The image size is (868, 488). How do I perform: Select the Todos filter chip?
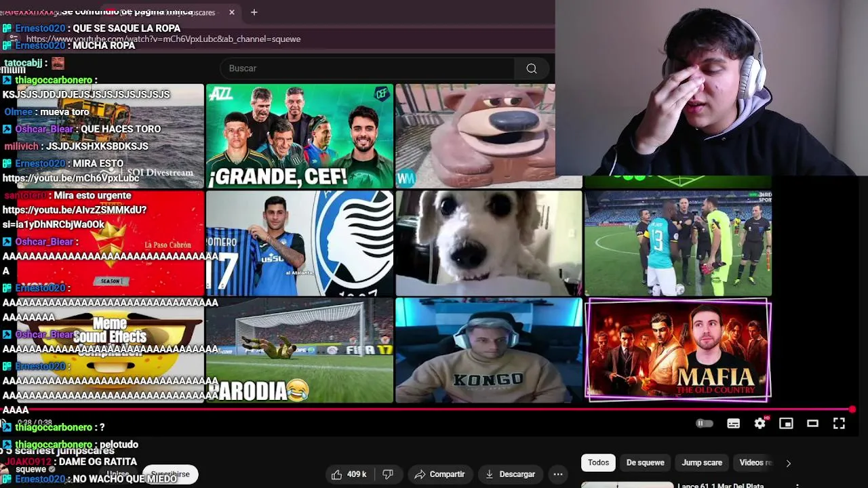[x=598, y=462]
